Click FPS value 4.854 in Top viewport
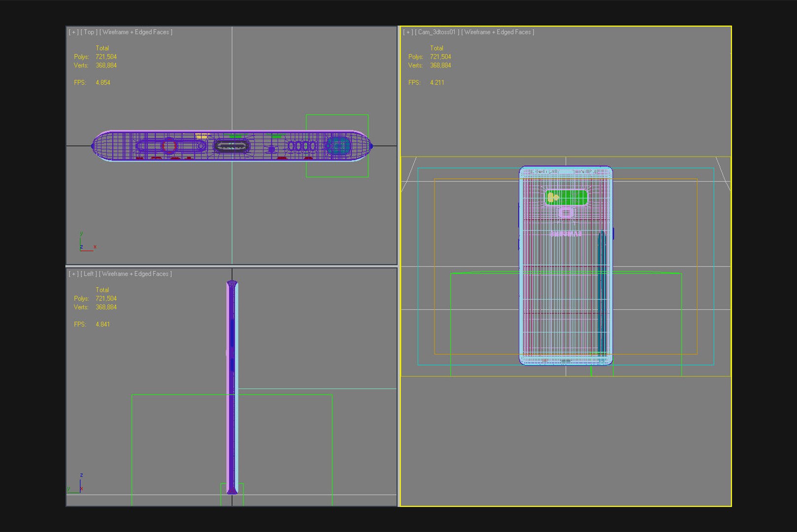 click(x=103, y=83)
